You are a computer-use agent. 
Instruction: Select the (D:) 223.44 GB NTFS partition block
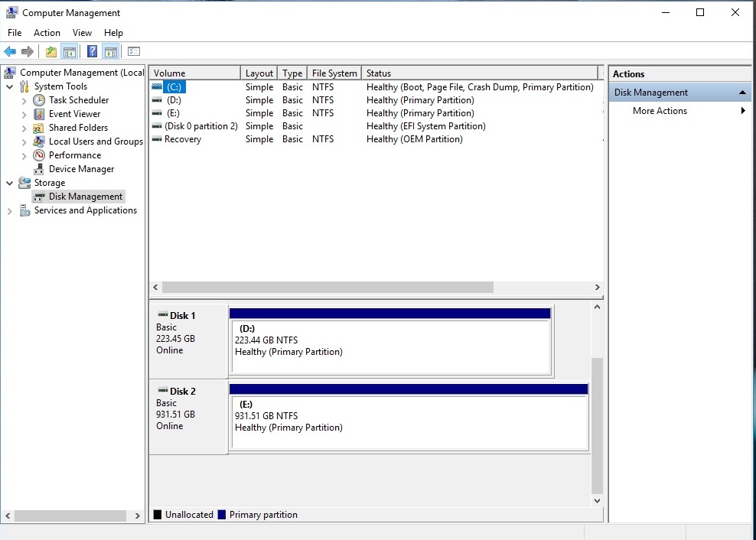point(390,343)
